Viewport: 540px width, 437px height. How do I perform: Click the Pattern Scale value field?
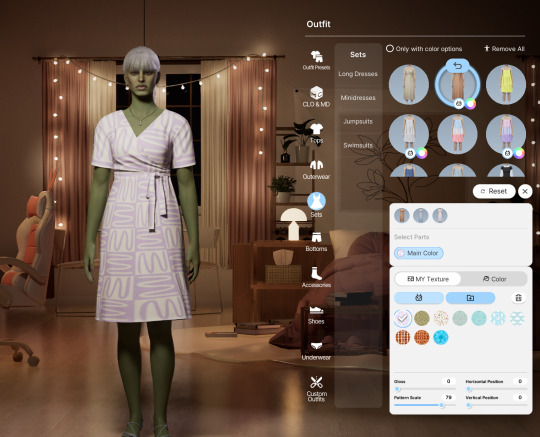coord(448,397)
